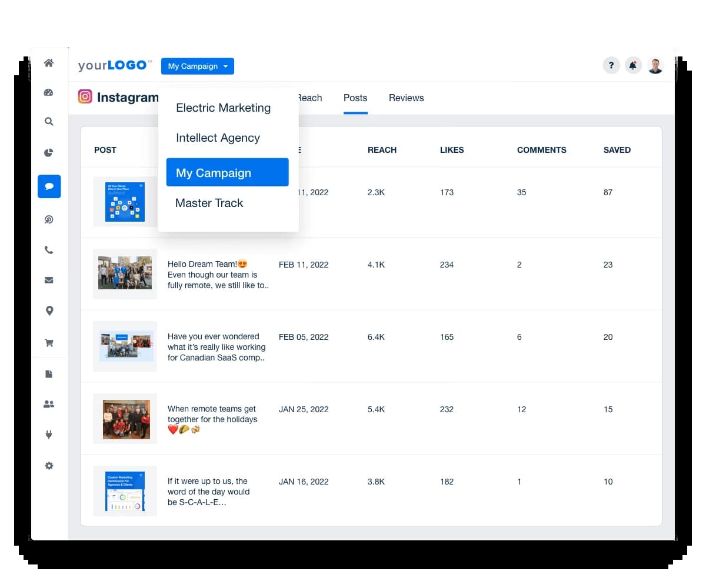Switch to the Reviews tab

(x=407, y=98)
